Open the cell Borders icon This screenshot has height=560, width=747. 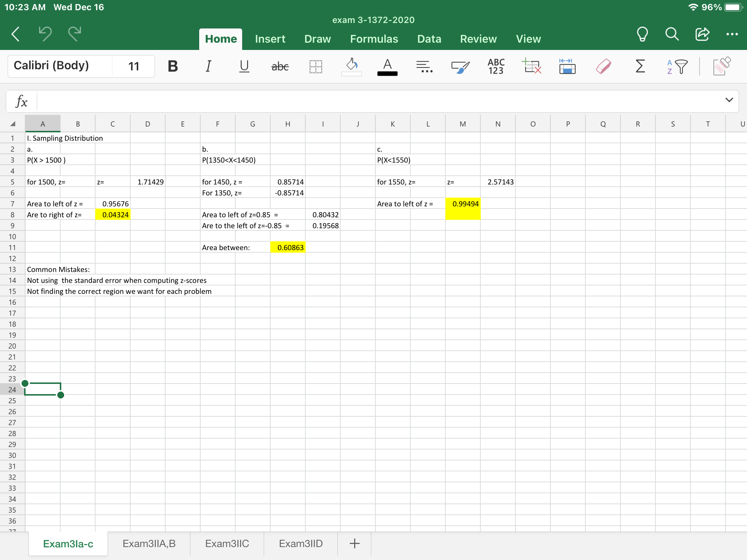point(316,66)
